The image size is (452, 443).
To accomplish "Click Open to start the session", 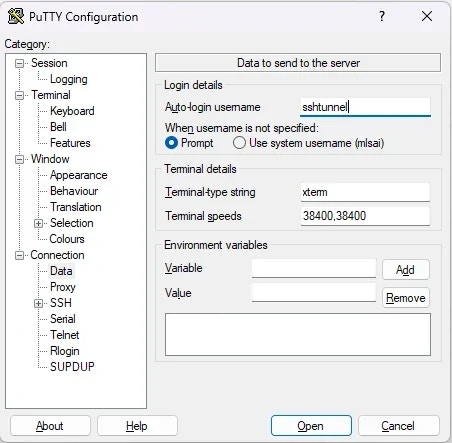I will 311,426.
